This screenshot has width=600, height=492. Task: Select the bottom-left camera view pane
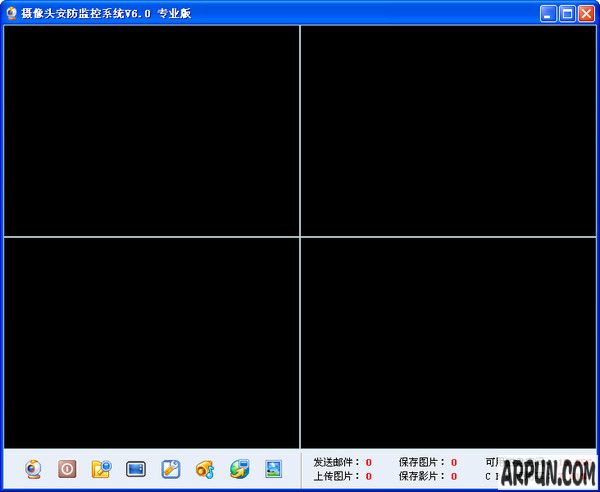[x=151, y=343]
